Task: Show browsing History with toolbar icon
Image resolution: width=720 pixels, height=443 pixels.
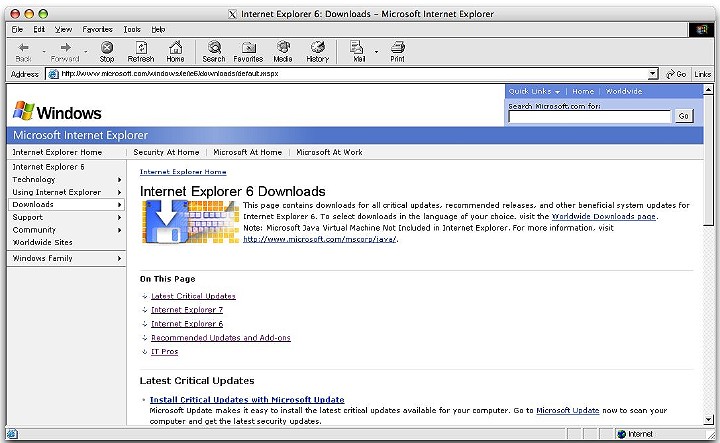Action: [317, 47]
